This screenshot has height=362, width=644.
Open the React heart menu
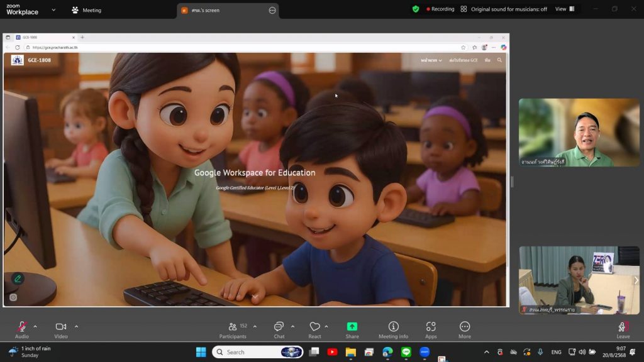point(314,329)
